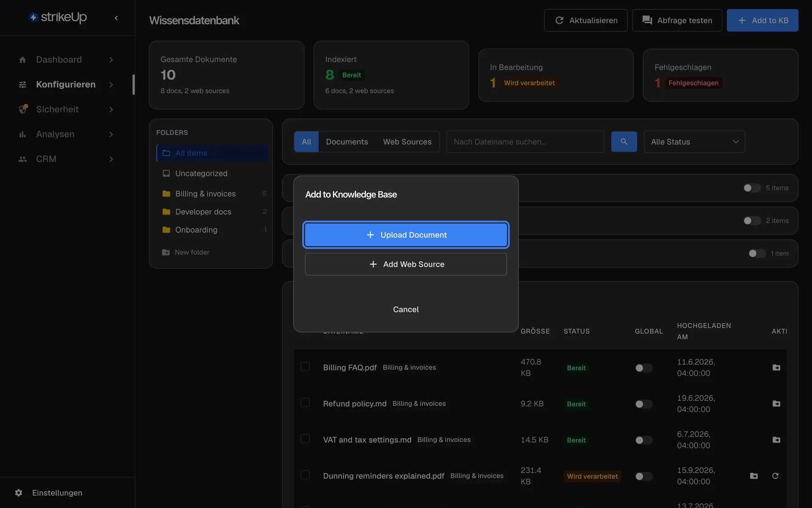Click the CRM people icon
812x508 pixels.
click(23, 159)
